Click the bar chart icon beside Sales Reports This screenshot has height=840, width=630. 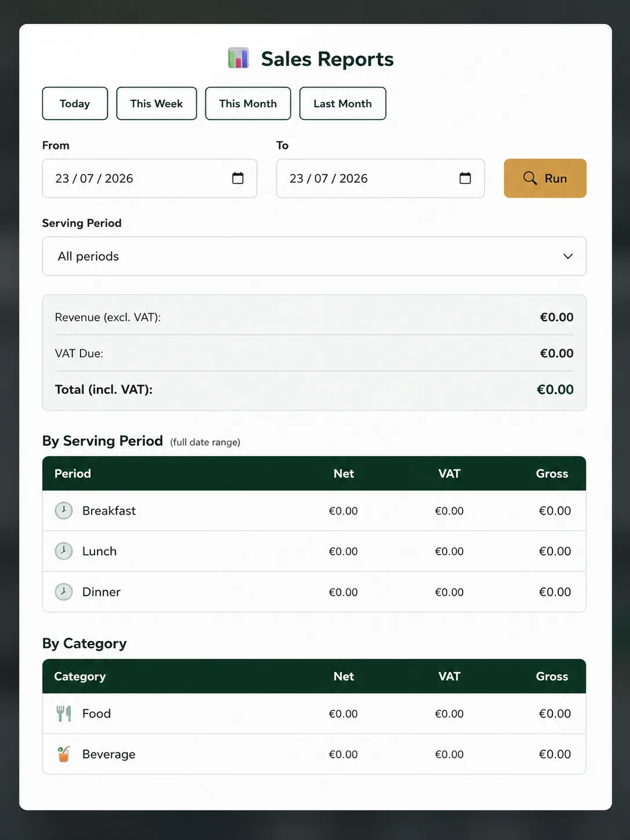[x=238, y=58]
